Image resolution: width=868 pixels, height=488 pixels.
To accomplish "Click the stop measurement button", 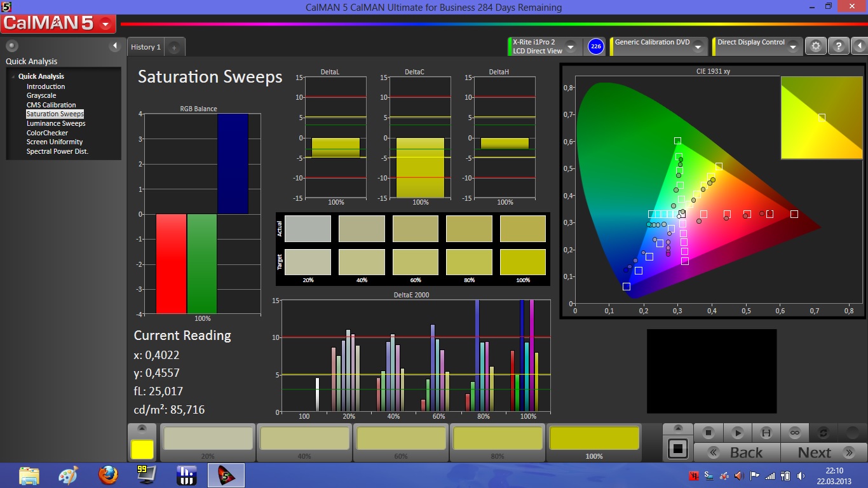I will click(x=709, y=433).
